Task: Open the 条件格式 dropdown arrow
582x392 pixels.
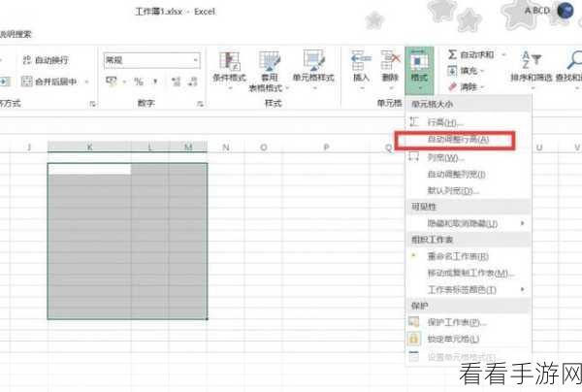Action: [x=230, y=88]
